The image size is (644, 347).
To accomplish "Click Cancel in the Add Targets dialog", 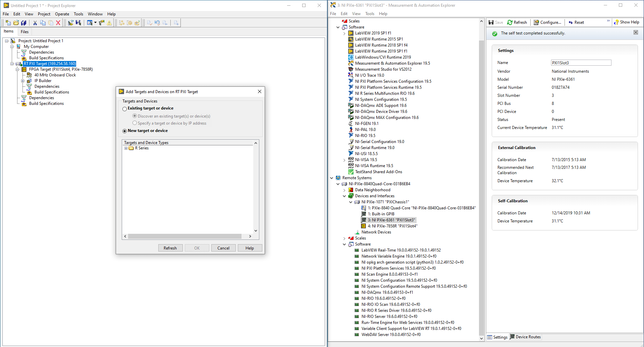I will (x=223, y=248).
